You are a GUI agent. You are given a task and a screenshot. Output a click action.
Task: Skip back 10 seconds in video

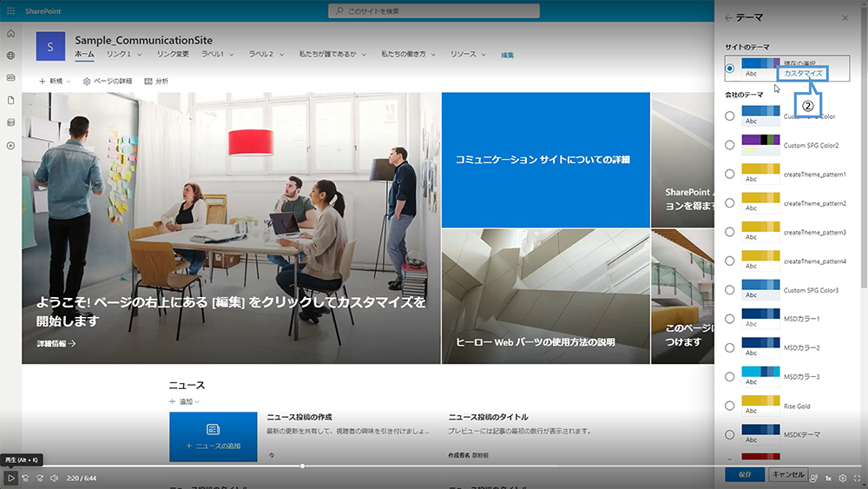tap(25, 478)
